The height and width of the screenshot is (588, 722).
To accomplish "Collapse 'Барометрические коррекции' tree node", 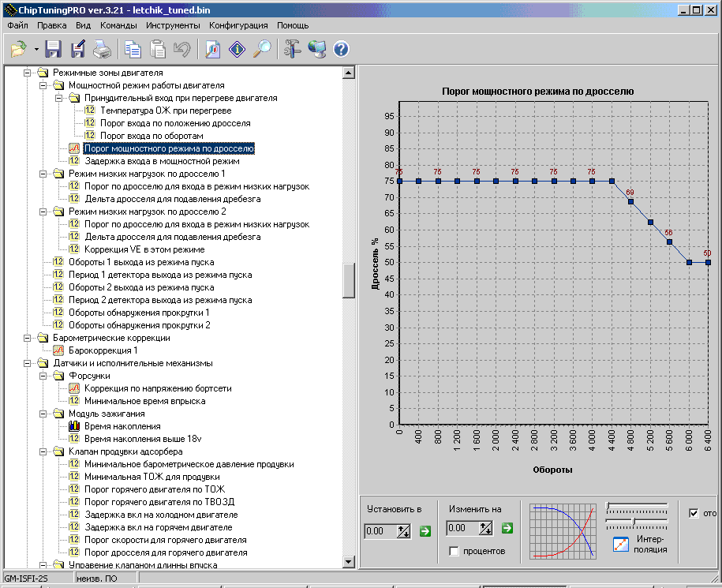I will 27,338.
